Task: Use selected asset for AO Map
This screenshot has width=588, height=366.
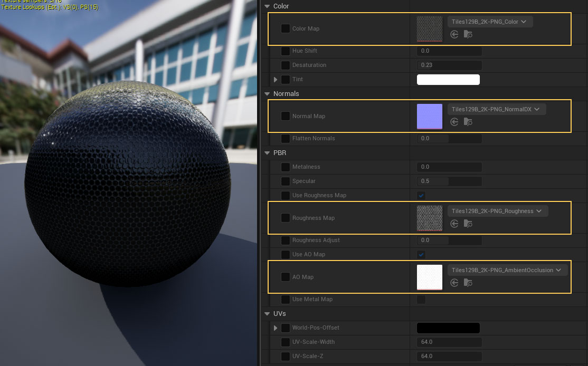Action: tap(454, 283)
